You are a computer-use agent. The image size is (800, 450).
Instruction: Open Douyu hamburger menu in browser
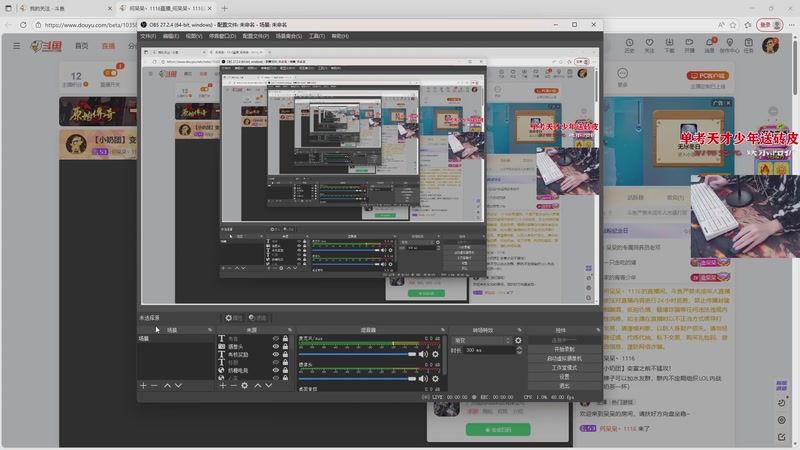pos(17,46)
